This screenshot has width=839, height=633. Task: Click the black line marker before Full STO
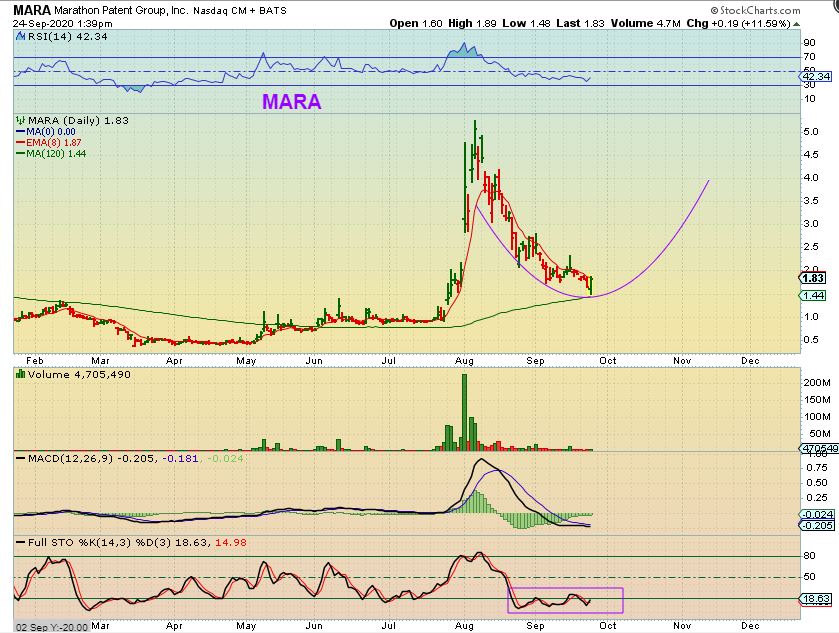pyautogui.click(x=21, y=543)
